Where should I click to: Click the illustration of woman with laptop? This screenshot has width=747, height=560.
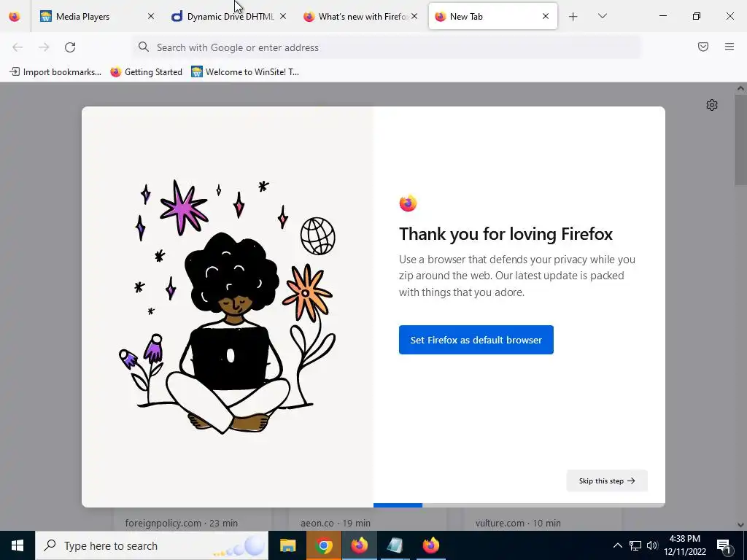click(x=228, y=307)
